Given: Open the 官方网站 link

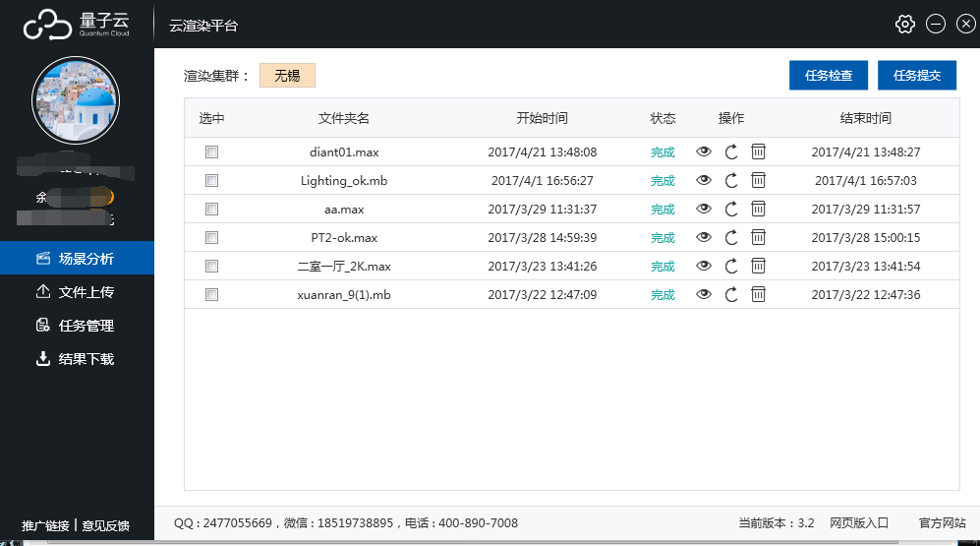Looking at the screenshot, I should click(942, 523).
